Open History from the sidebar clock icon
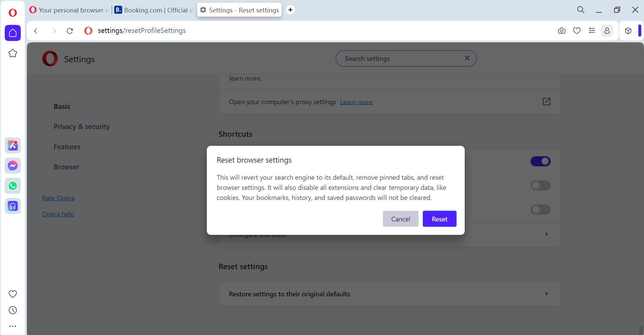The width and height of the screenshot is (644, 335). pyautogui.click(x=13, y=310)
